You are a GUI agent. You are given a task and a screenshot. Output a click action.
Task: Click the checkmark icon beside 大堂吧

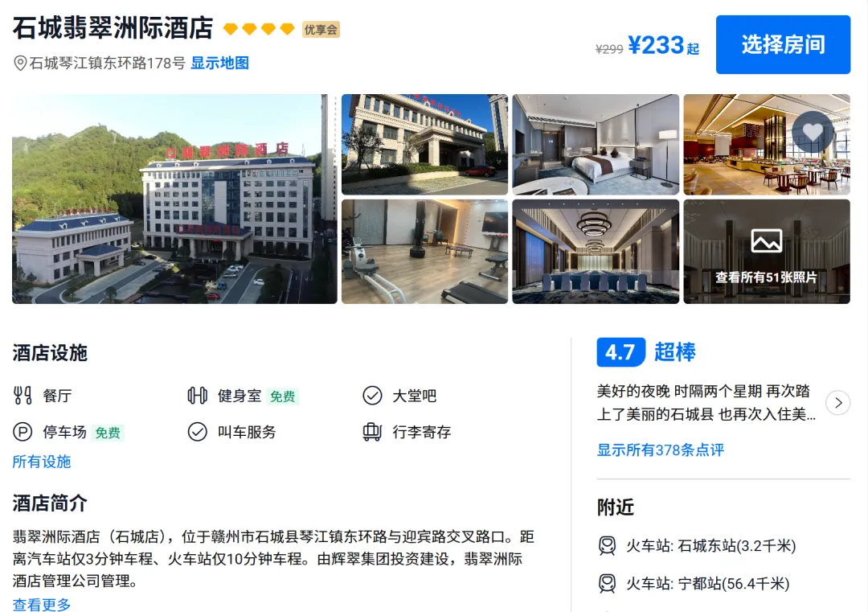[372, 396]
